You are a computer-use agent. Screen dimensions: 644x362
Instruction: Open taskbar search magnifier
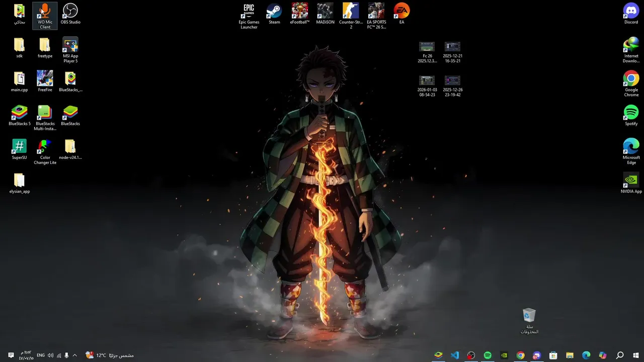tap(619, 355)
